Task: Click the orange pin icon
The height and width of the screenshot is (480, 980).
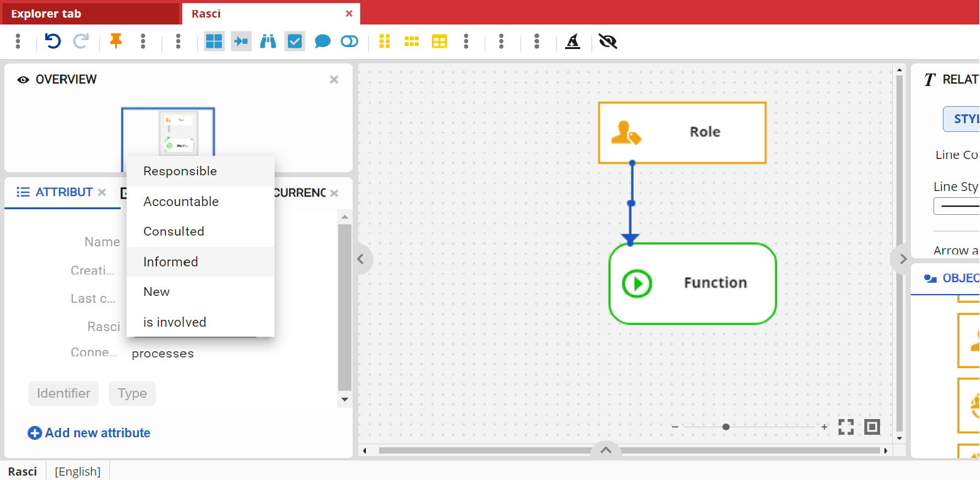Action: 116,41
